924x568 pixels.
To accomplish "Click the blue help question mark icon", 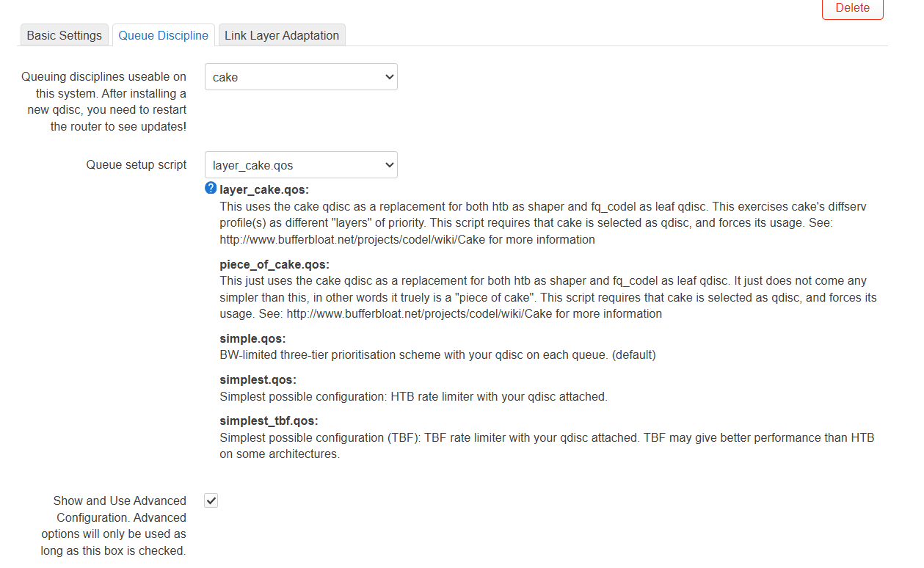I will 211,189.
